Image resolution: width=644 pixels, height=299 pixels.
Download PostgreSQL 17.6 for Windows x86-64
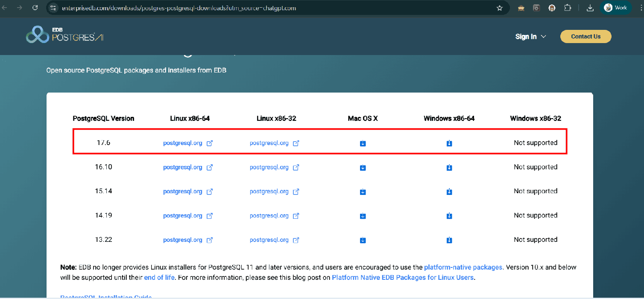449,143
